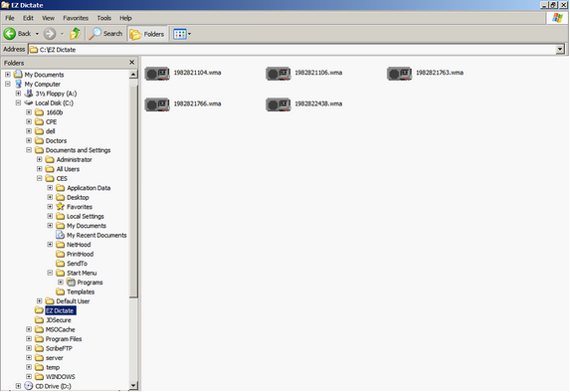Close the Folders pane
This screenshot has height=392, width=570.
coord(132,63)
